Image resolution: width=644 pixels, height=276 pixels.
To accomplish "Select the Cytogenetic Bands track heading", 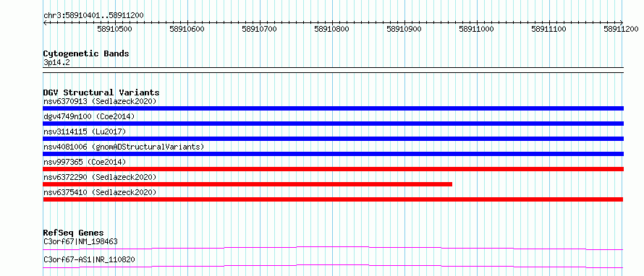I will click(x=86, y=53).
